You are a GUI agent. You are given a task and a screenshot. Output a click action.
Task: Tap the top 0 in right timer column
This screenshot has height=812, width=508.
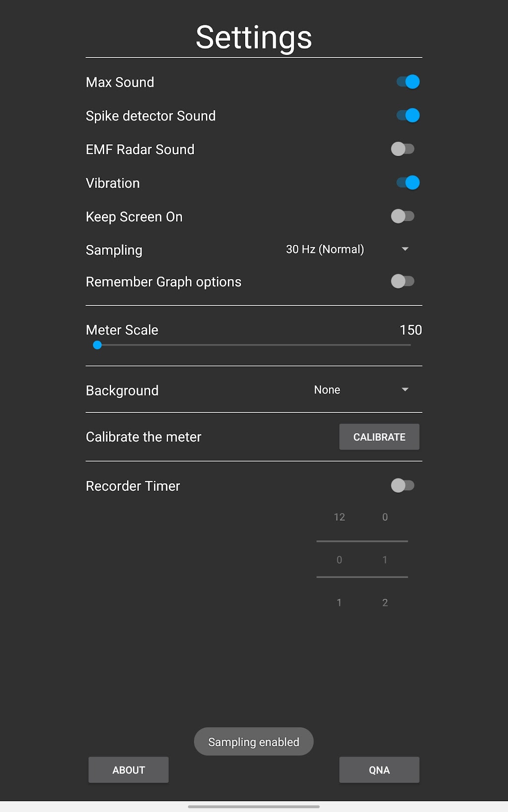point(385,517)
